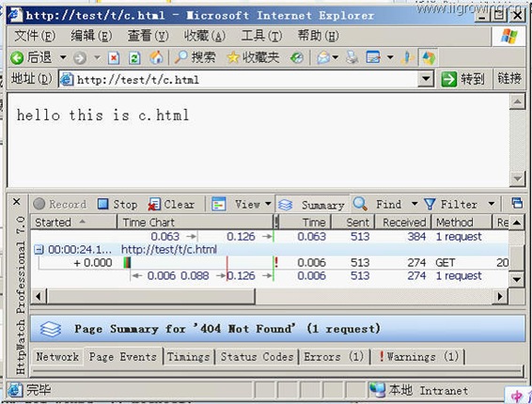532x404 pixels.
Task: Click the Print icon
Action: click(x=352, y=57)
